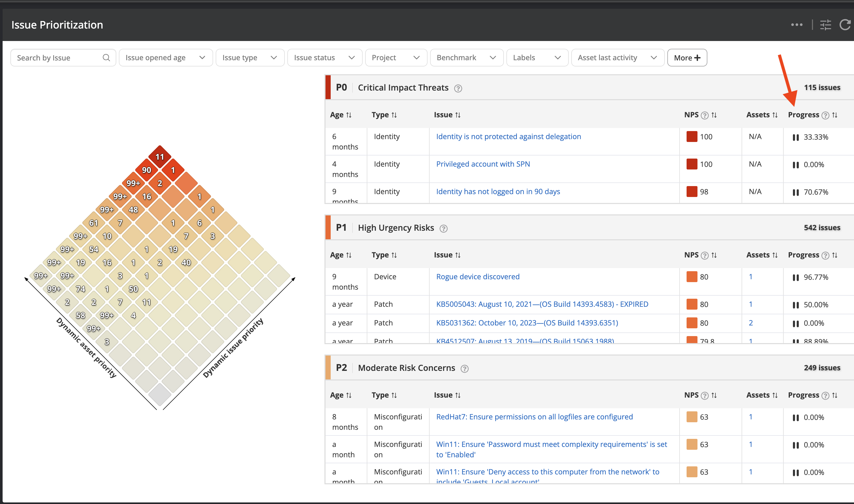This screenshot has height=504, width=854.
Task: Open 'Rogue device discovered' issue link
Action: click(478, 277)
